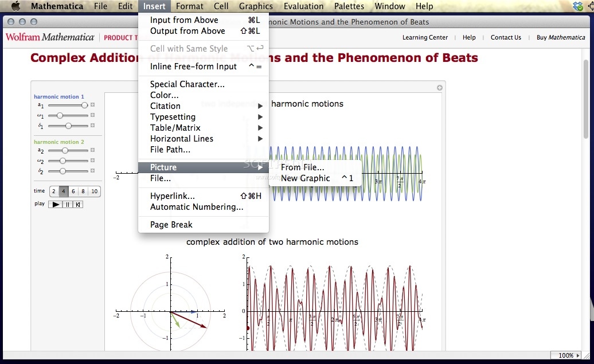Open the Apple menu icon

(x=15, y=6)
